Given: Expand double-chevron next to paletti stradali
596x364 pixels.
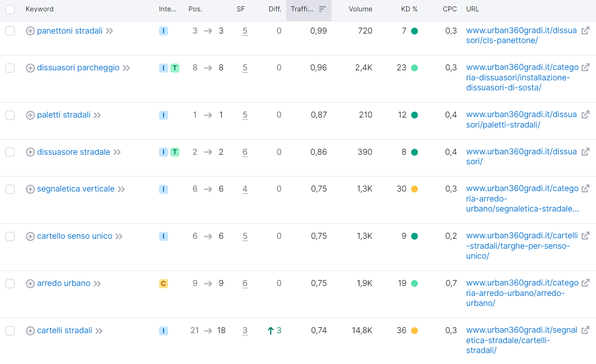Looking at the screenshot, I should (97, 115).
